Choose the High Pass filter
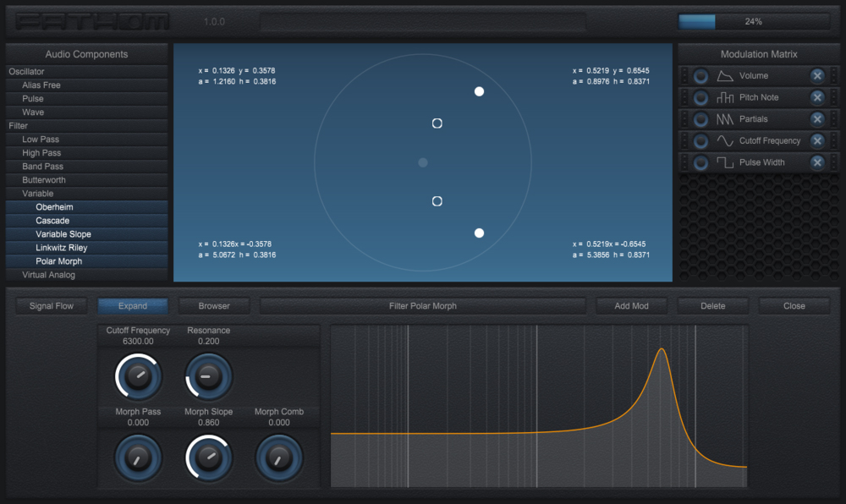846x504 pixels. point(87,153)
